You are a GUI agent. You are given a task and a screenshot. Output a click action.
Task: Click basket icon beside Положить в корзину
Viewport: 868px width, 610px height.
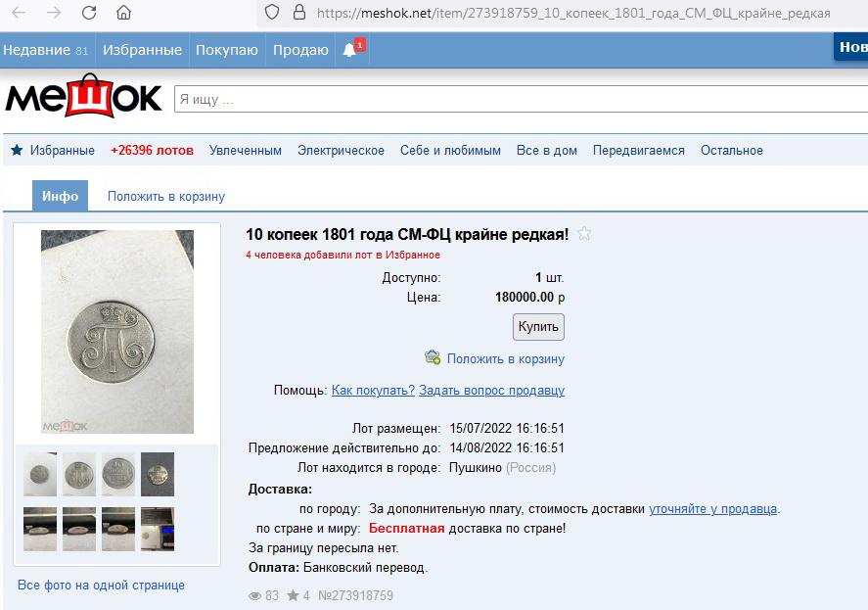coord(433,357)
